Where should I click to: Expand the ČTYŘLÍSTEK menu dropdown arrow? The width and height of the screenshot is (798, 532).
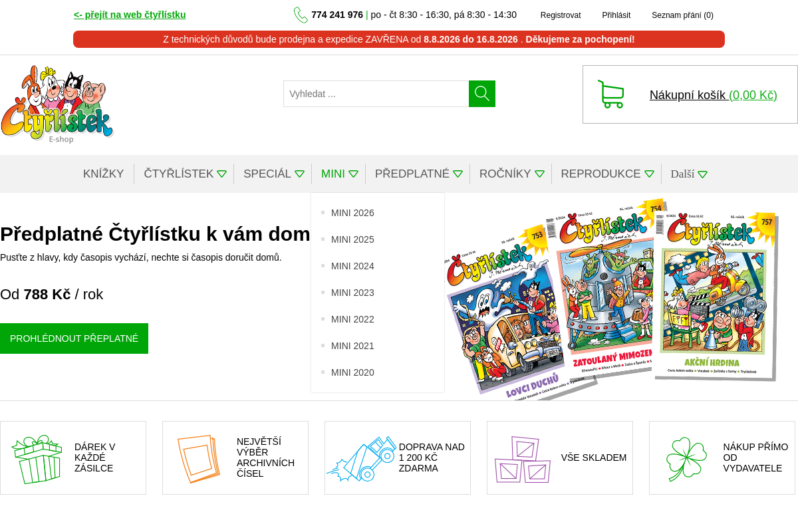222,174
